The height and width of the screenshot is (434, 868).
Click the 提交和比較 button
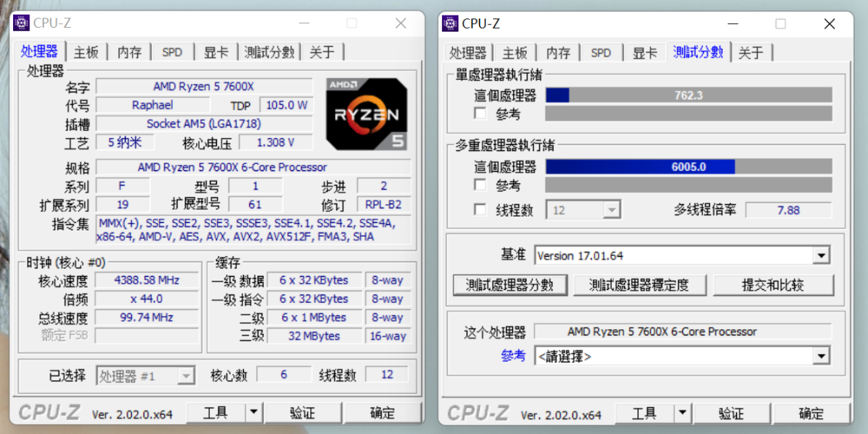pos(772,284)
